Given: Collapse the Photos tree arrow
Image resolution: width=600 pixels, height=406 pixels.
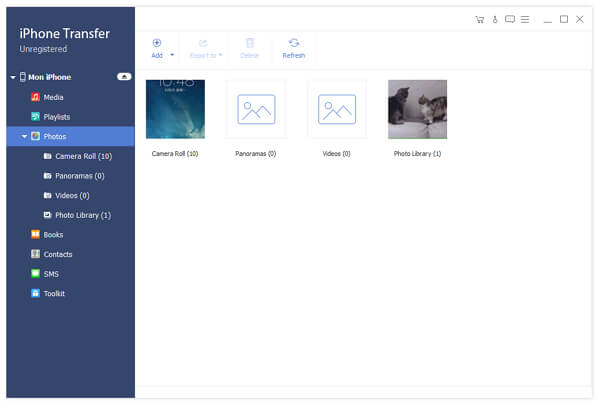Looking at the screenshot, I should pyautogui.click(x=24, y=136).
